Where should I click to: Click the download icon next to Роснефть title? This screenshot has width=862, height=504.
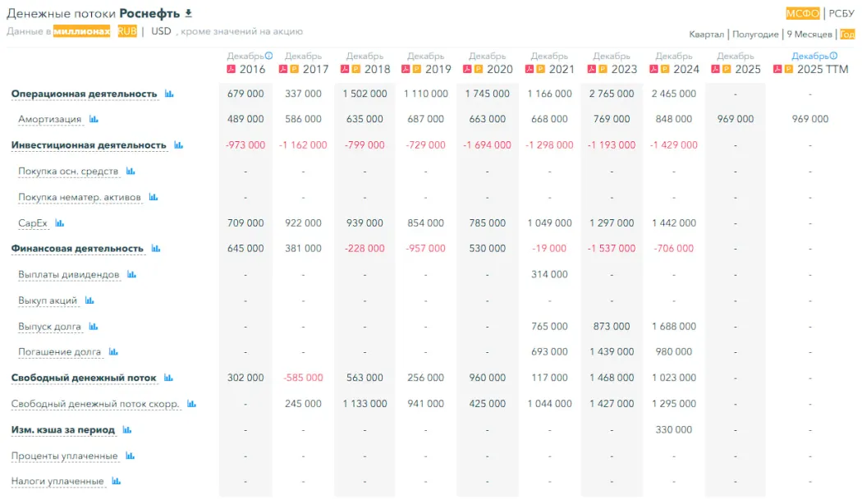click(x=189, y=12)
